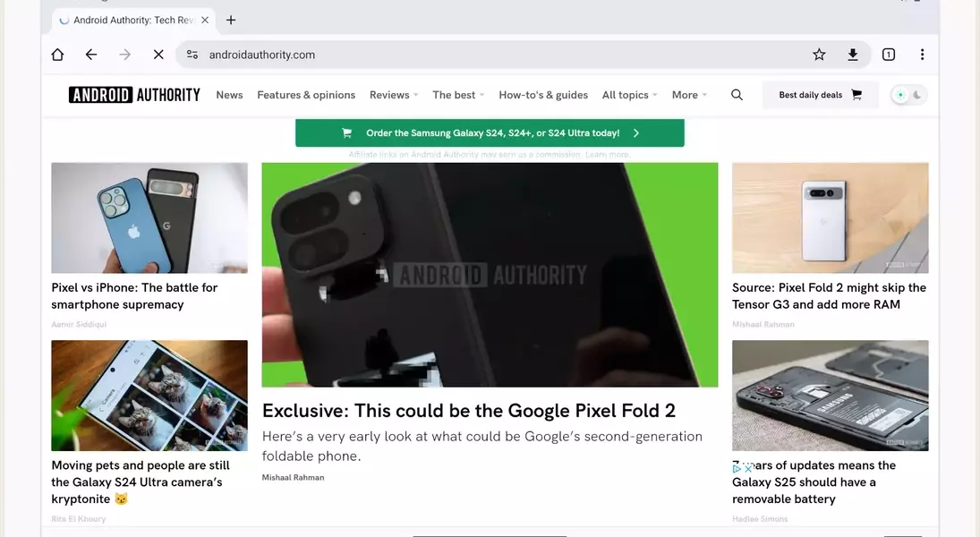
Task: Open Pixel vs iPhone article headline
Action: coord(134,295)
